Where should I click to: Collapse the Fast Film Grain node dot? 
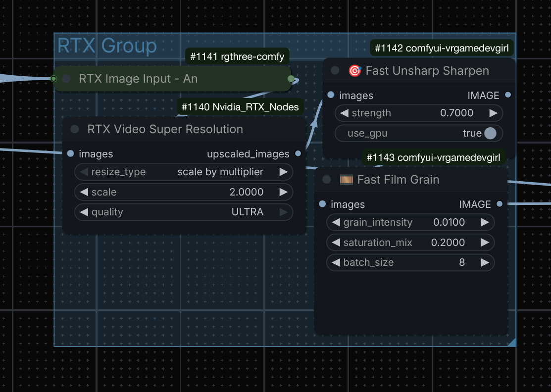[x=326, y=180]
